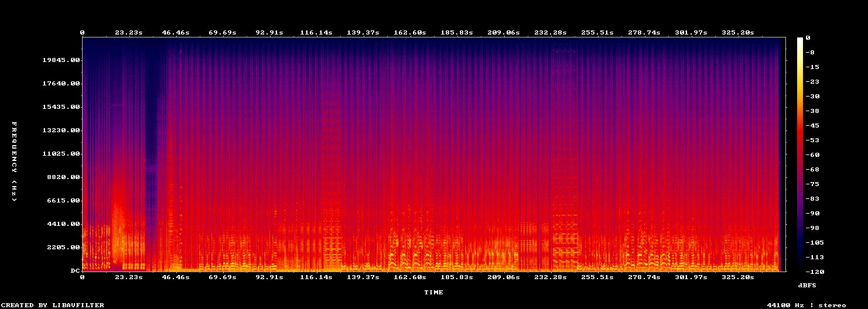
Task: Click 325.20s on the top time axis
Action: point(738,32)
